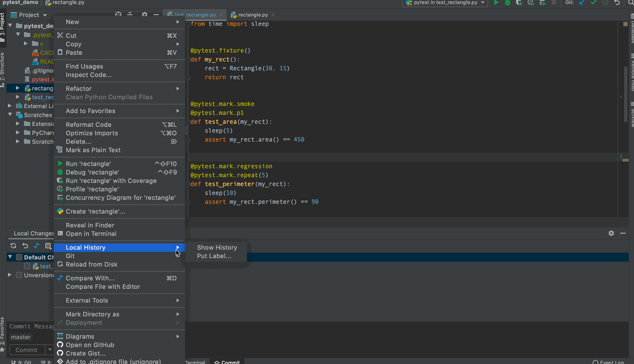Collapse the pytest_demo project root
The width and height of the screenshot is (634, 364).
[x=10, y=26]
